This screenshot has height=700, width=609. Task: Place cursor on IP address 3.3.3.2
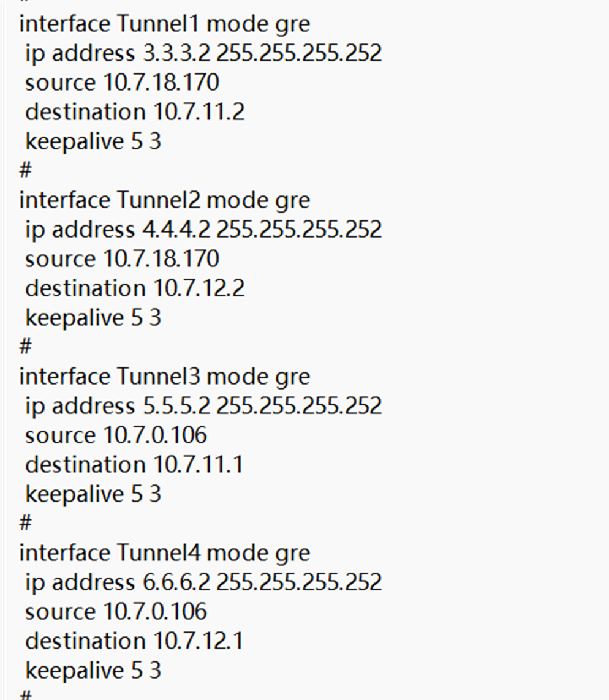[x=176, y=53]
